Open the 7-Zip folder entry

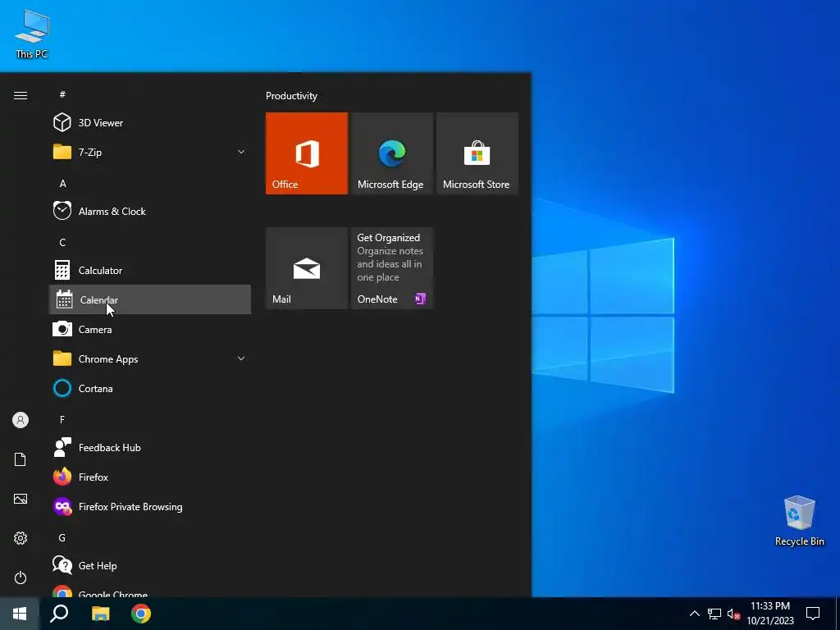(x=149, y=152)
